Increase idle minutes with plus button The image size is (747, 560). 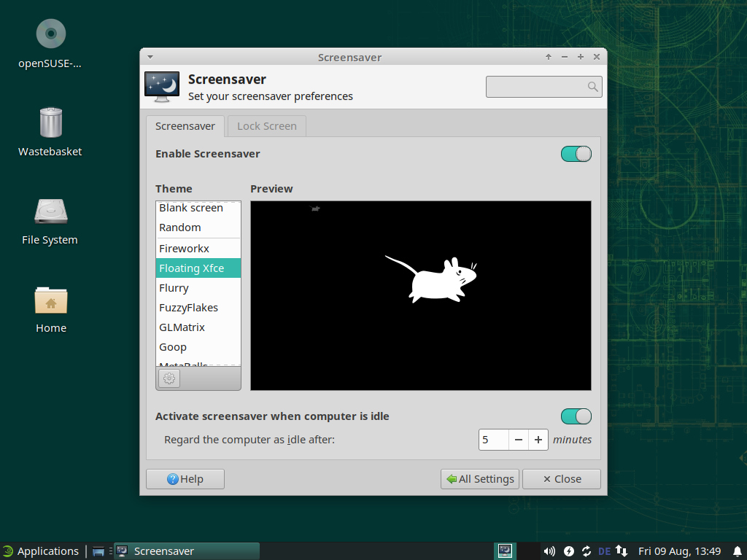[538, 440]
